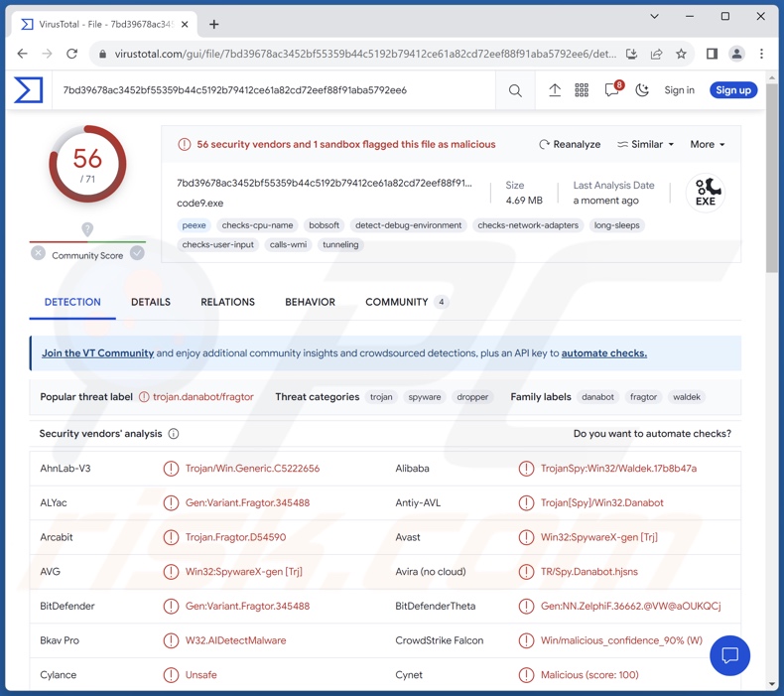Image resolution: width=784 pixels, height=696 pixels.
Task: Open Chrome three-dot menu
Action: 761,54
